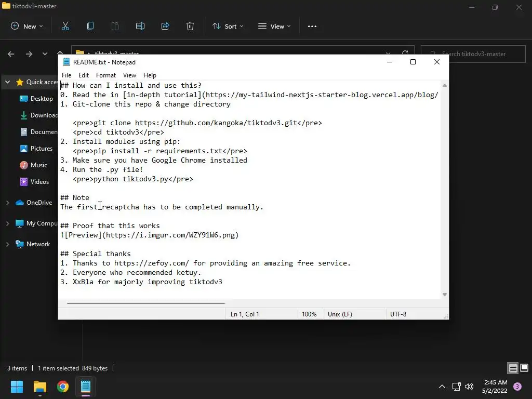Go back with Explorer back arrow
The image size is (532, 399).
tap(11, 54)
